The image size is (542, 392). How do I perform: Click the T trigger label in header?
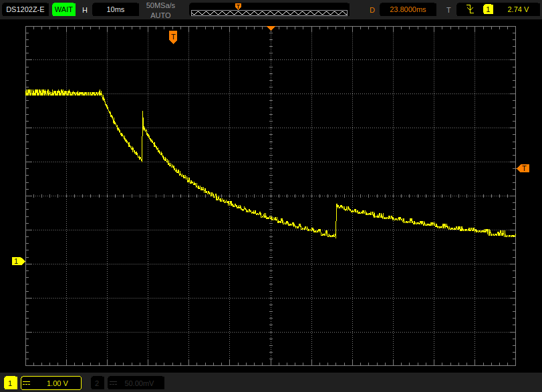click(448, 10)
